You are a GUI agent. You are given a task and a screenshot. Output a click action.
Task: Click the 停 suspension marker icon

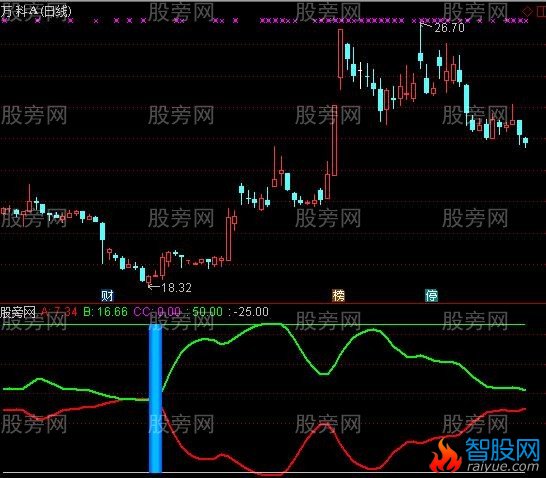tap(431, 296)
